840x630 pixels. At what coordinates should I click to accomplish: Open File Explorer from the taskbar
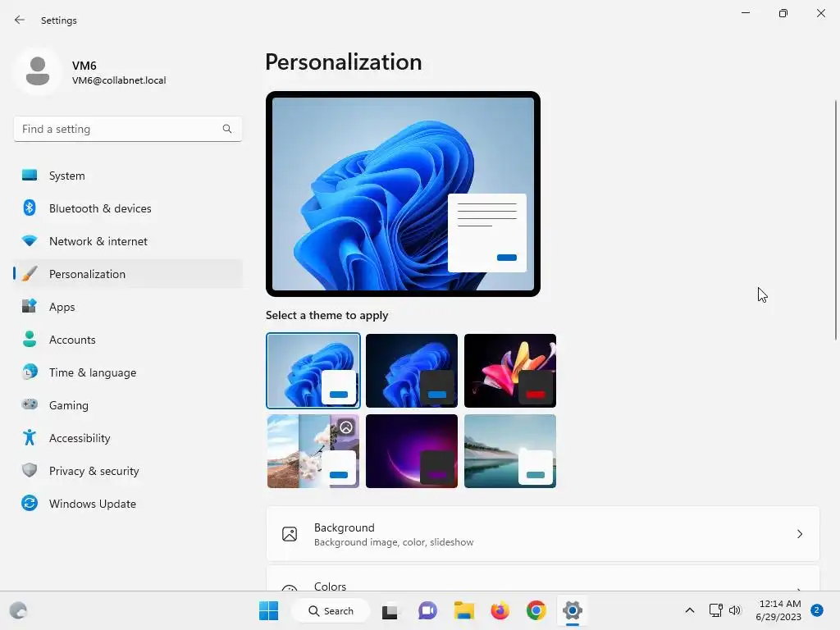tap(464, 610)
